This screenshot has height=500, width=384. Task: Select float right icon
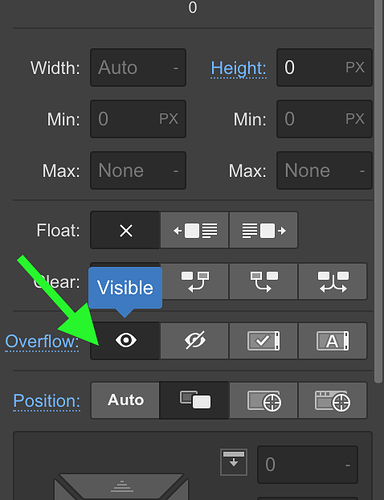pos(263,230)
